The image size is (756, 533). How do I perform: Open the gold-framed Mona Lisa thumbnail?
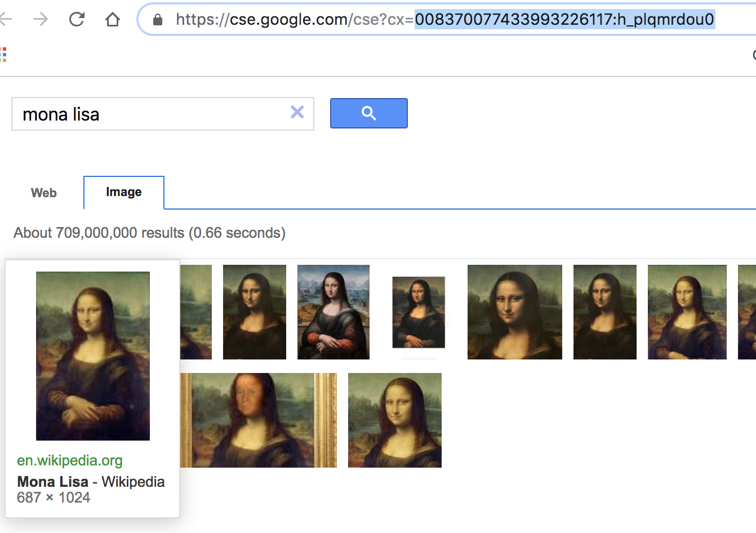click(x=259, y=420)
